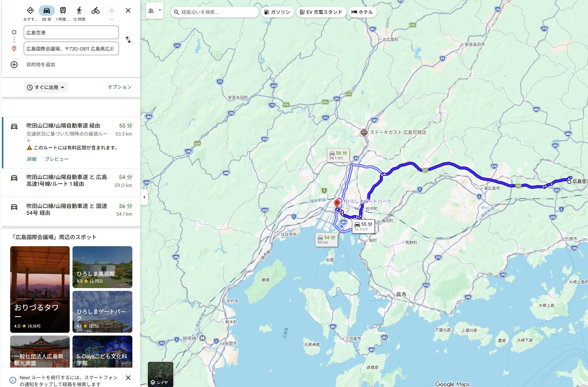Open 詳細 details for the first route
The width and height of the screenshot is (588, 387).
click(x=32, y=159)
